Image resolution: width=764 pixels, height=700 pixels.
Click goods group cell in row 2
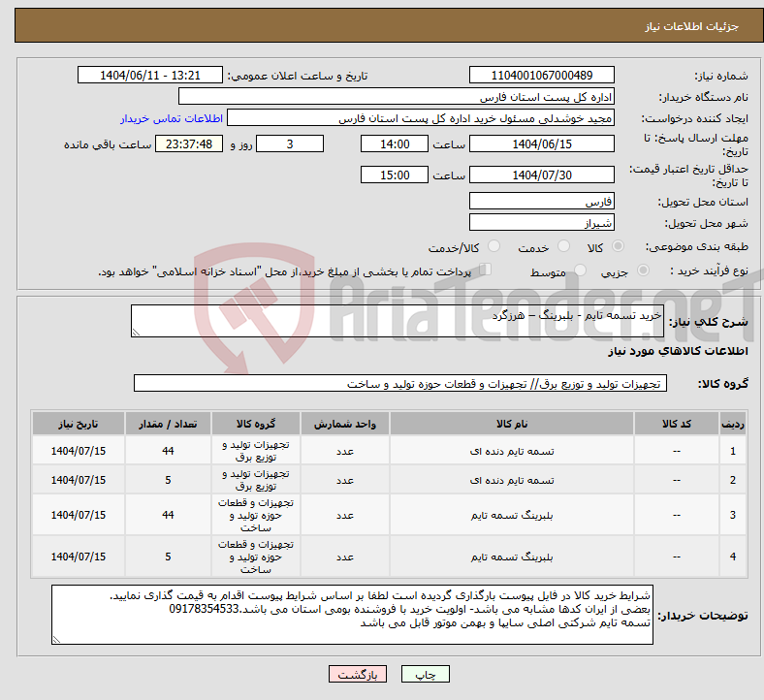(x=256, y=480)
